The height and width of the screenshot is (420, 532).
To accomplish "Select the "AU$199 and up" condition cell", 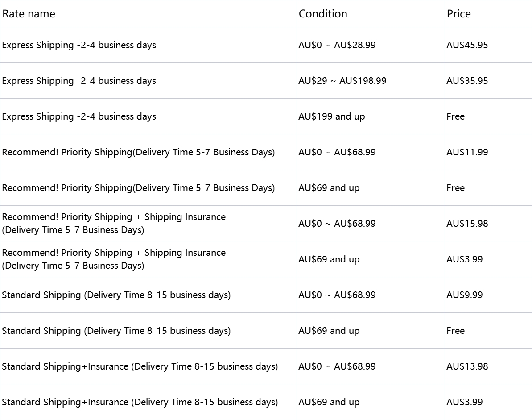I will coord(331,116).
